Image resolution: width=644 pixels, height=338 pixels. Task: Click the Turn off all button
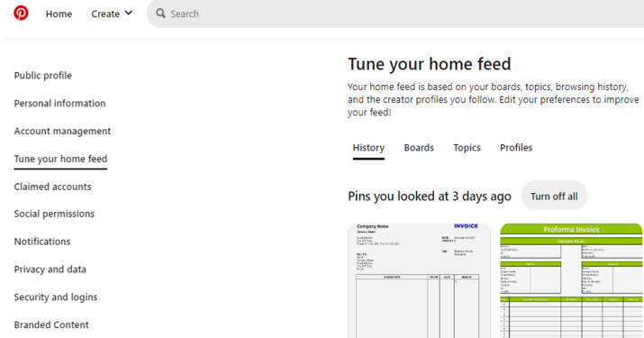coord(554,196)
